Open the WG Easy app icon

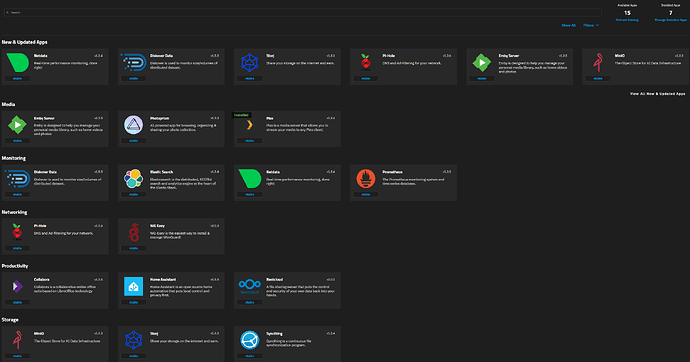pyautogui.click(x=133, y=232)
